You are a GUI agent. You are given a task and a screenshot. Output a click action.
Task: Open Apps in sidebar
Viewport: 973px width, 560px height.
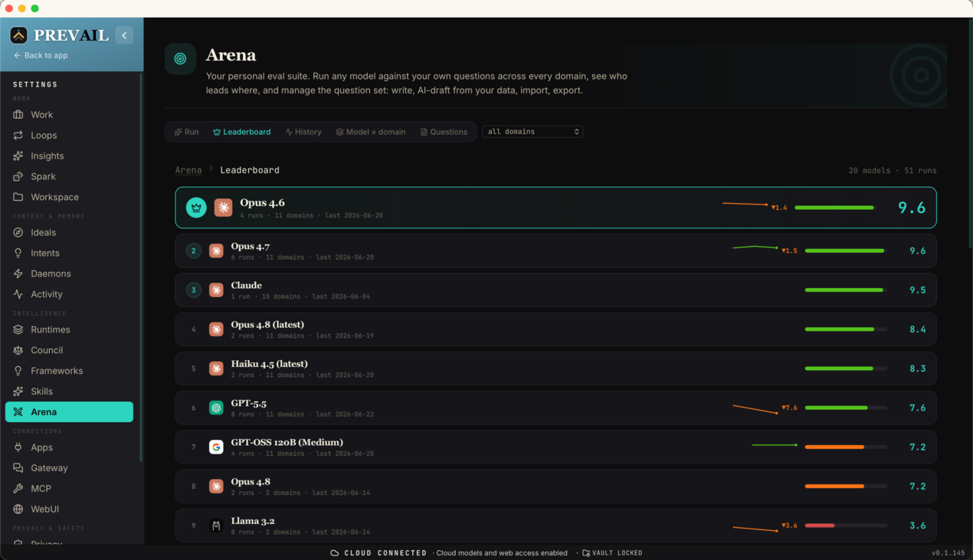tap(69, 447)
